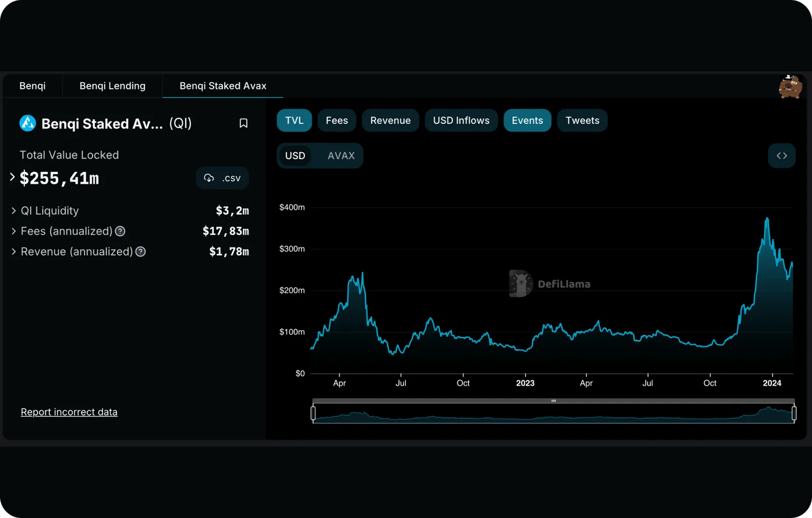Enable the USD Inflows metric

461,120
